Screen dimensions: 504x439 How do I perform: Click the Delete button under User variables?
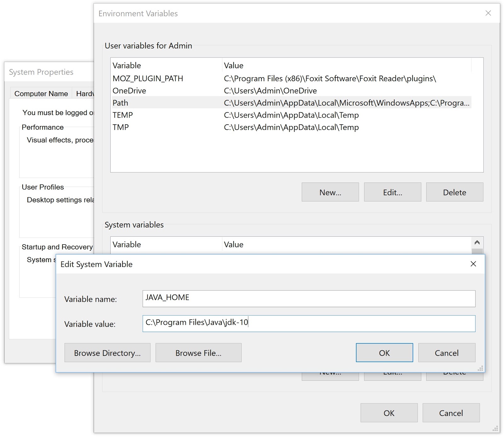tap(454, 192)
